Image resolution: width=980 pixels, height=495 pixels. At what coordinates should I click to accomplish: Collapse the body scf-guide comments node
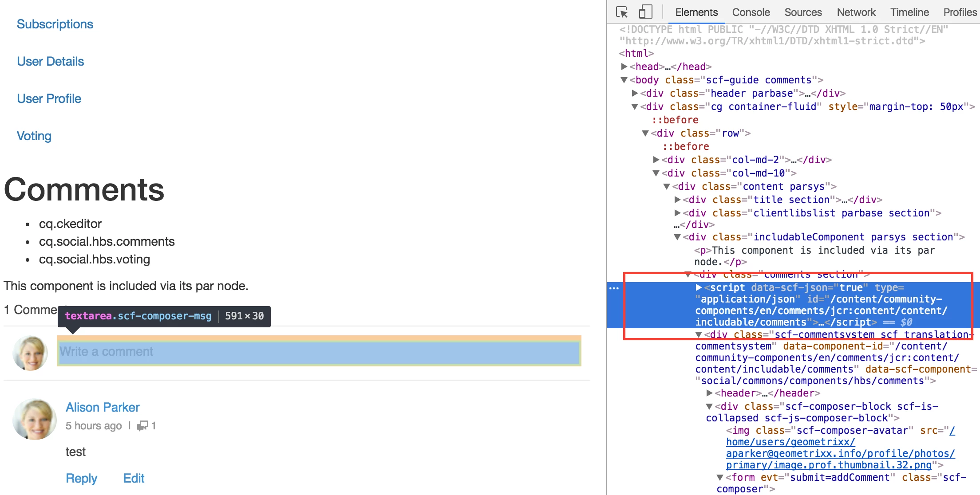624,80
